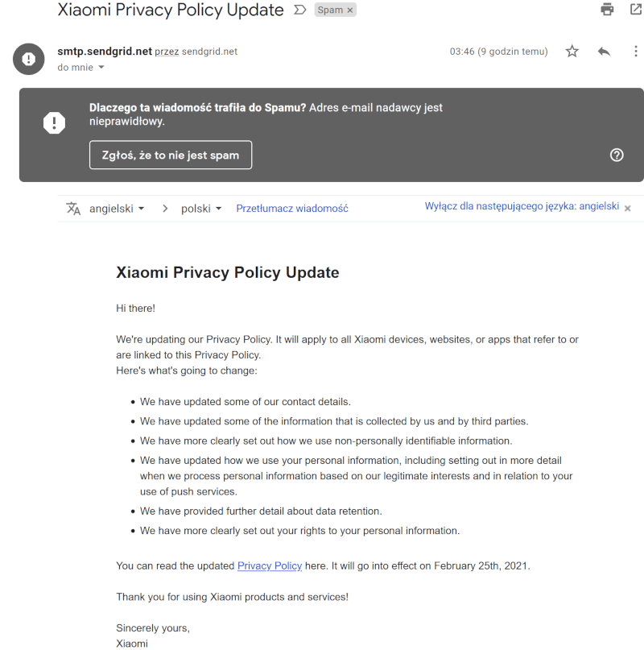Open email in new window
This screenshot has height=650, width=644.
635,10
